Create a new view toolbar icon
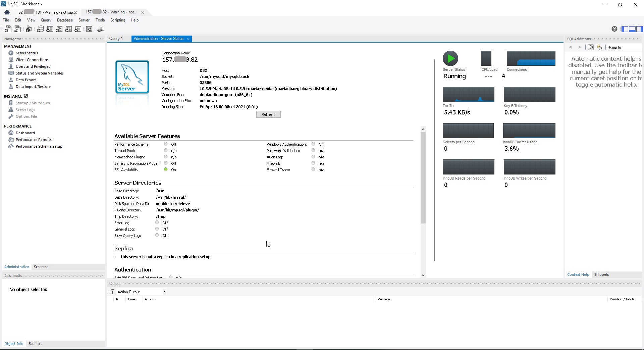This screenshot has height=350, width=644. (x=59, y=29)
